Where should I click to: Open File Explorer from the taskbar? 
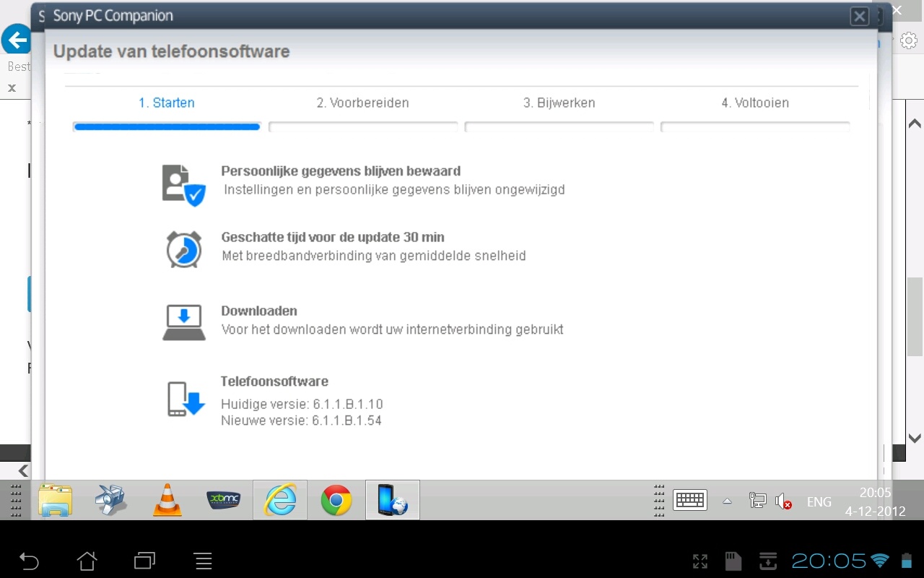coord(56,499)
